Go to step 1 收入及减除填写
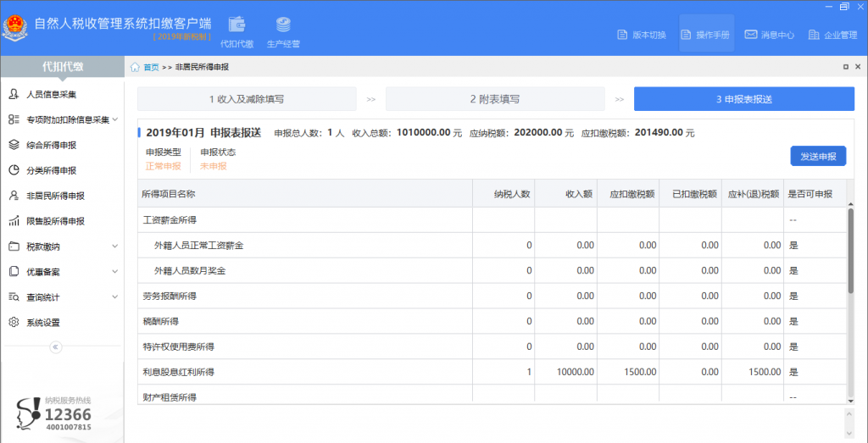This screenshot has height=443, width=868. [247, 99]
